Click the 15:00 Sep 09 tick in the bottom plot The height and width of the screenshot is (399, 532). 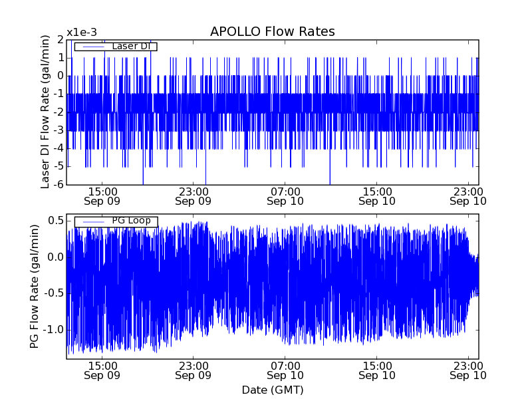[x=102, y=370]
